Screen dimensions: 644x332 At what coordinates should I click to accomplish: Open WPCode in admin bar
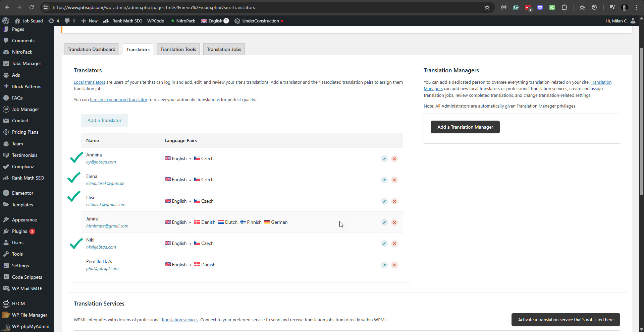pos(156,21)
